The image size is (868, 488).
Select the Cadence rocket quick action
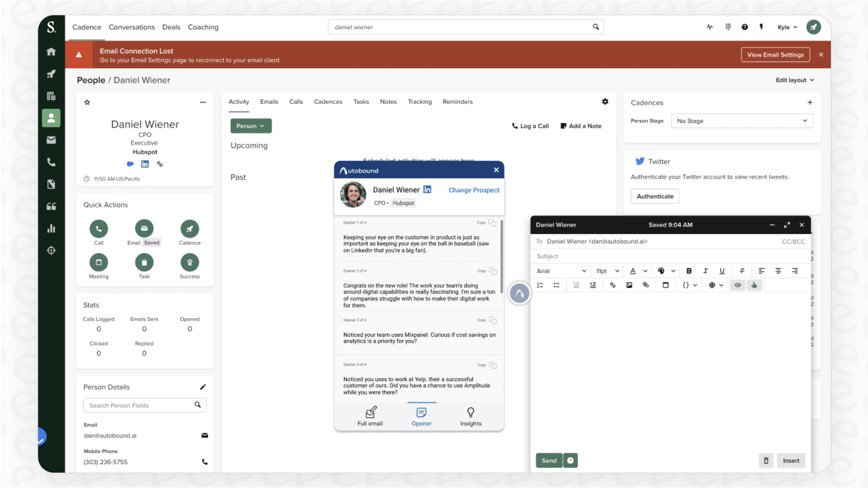[189, 229]
